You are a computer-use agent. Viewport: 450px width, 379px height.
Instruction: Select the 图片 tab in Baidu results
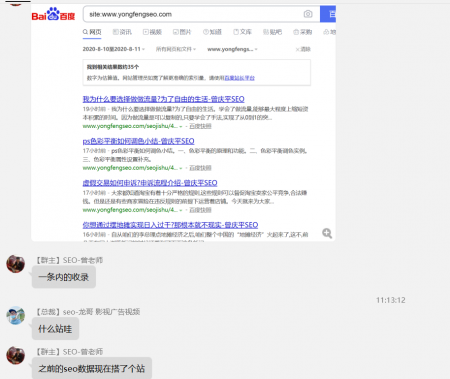(x=182, y=32)
